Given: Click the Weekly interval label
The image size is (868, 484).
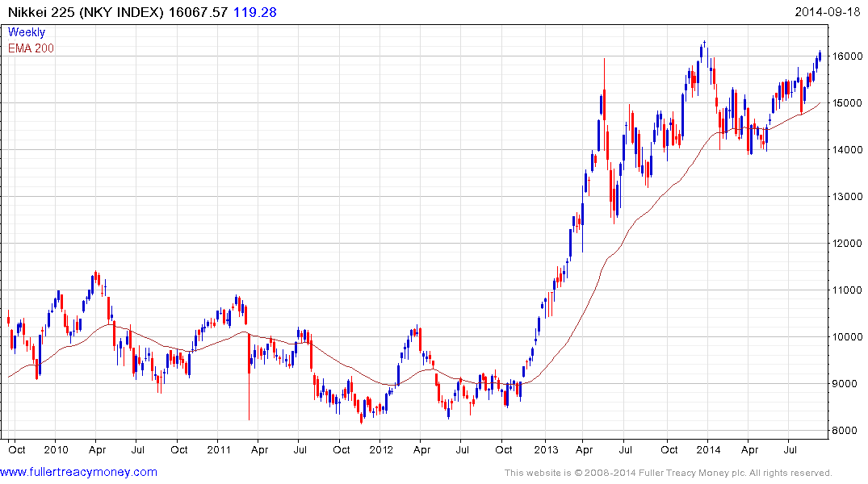Looking at the screenshot, I should coord(27,32).
